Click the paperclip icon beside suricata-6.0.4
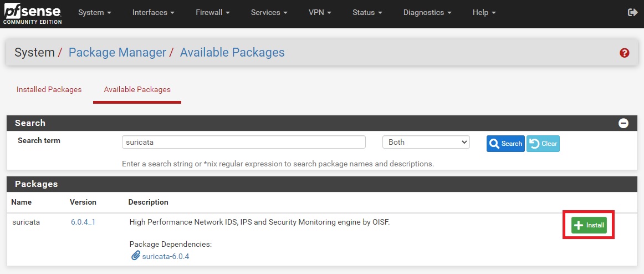Viewport: 644px width, 274px height. (136, 256)
